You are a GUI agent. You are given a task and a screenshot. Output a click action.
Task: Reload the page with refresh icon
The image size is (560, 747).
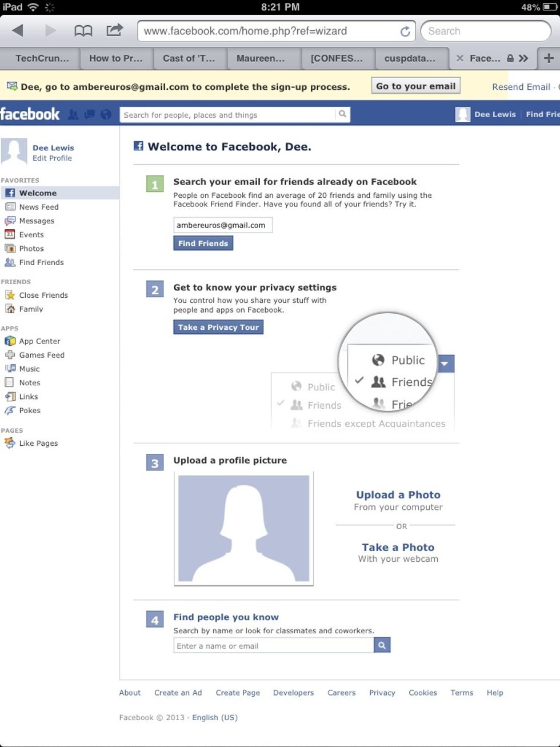pyautogui.click(x=405, y=31)
